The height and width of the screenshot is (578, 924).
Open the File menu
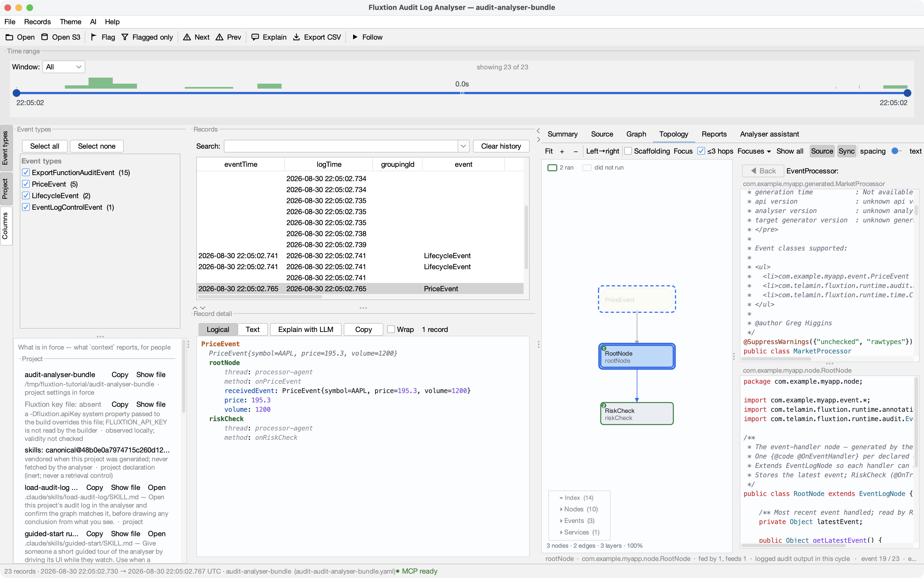(x=10, y=22)
